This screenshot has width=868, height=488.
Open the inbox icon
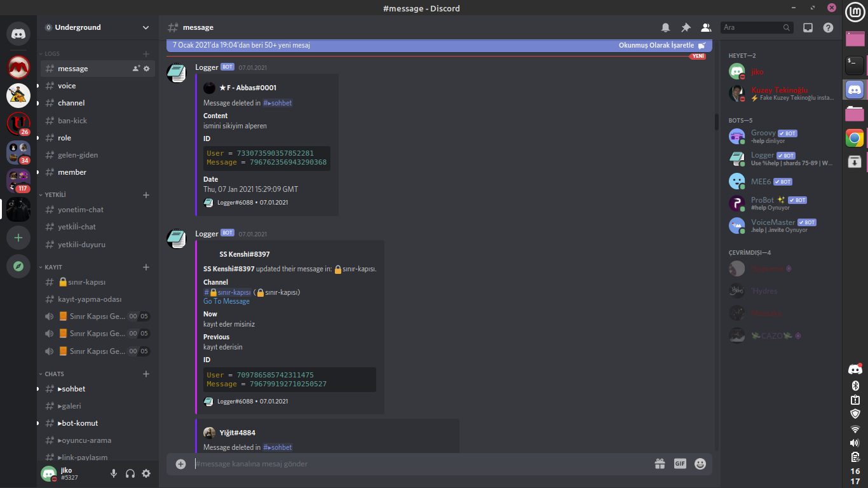click(x=808, y=27)
